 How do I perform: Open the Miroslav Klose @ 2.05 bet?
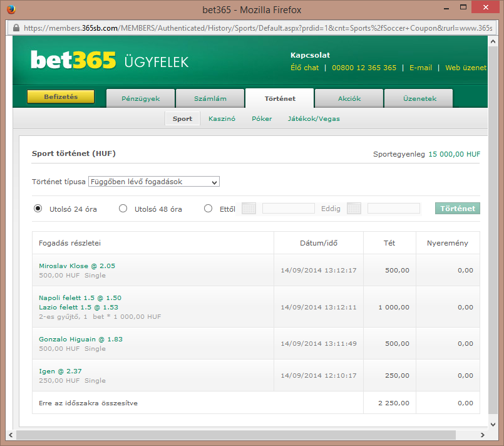(x=77, y=266)
